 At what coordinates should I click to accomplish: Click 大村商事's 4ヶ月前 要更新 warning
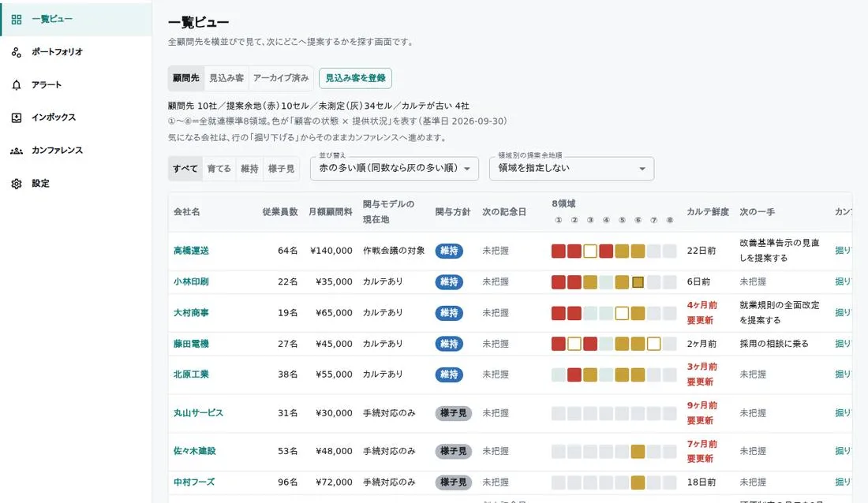[702, 313]
